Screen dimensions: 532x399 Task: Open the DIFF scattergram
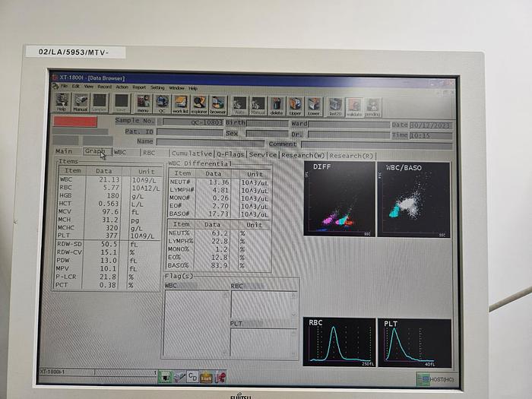[x=340, y=199]
